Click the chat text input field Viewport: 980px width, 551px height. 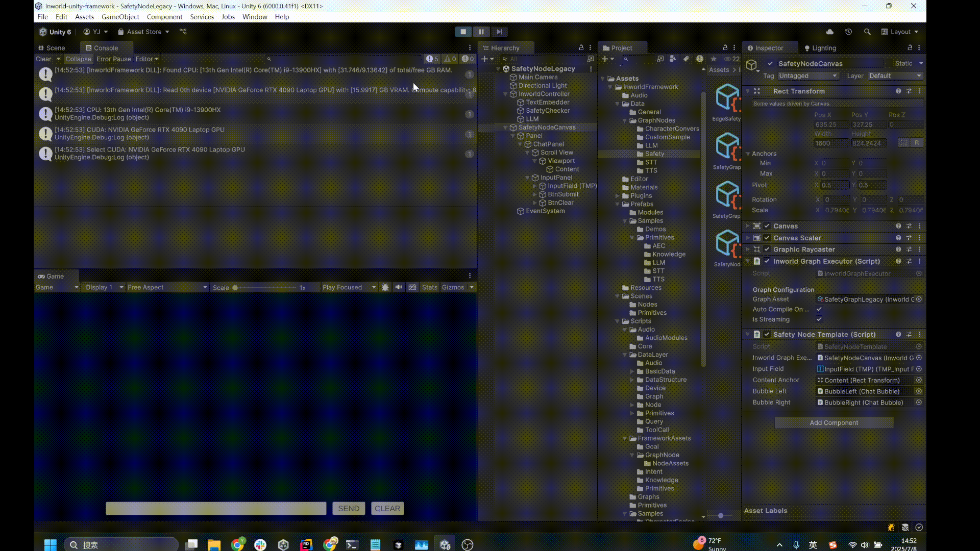pos(216,508)
